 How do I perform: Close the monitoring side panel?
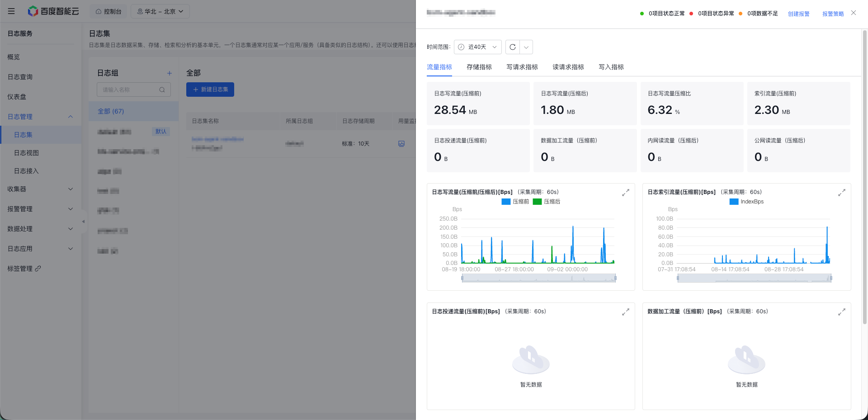pos(854,13)
